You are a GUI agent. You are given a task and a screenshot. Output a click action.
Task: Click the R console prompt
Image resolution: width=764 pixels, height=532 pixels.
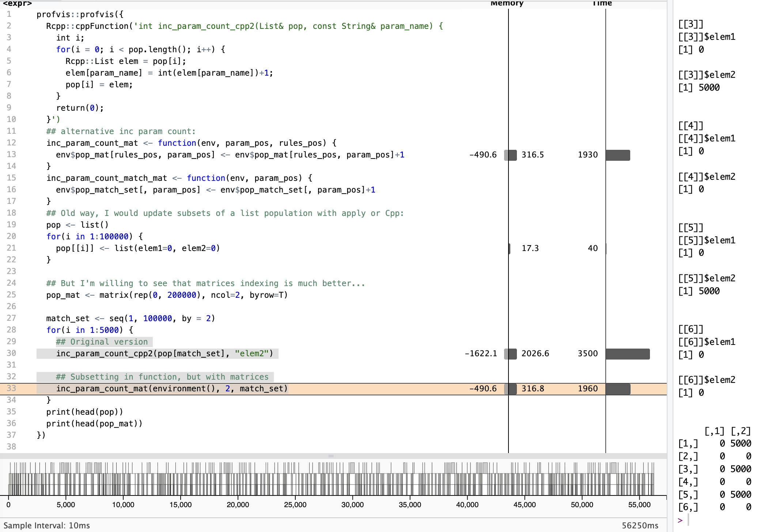pyautogui.click(x=680, y=520)
